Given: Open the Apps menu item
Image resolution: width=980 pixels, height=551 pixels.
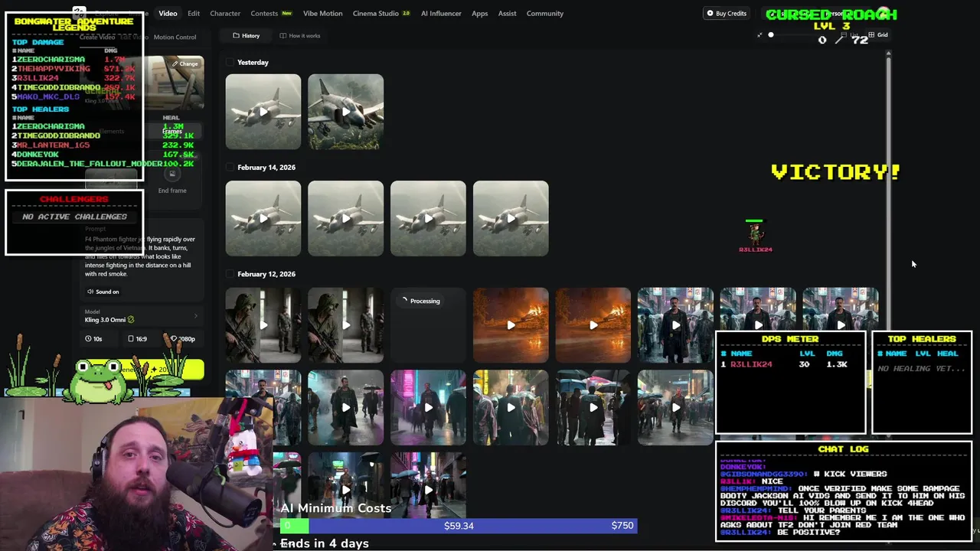Looking at the screenshot, I should (x=479, y=13).
